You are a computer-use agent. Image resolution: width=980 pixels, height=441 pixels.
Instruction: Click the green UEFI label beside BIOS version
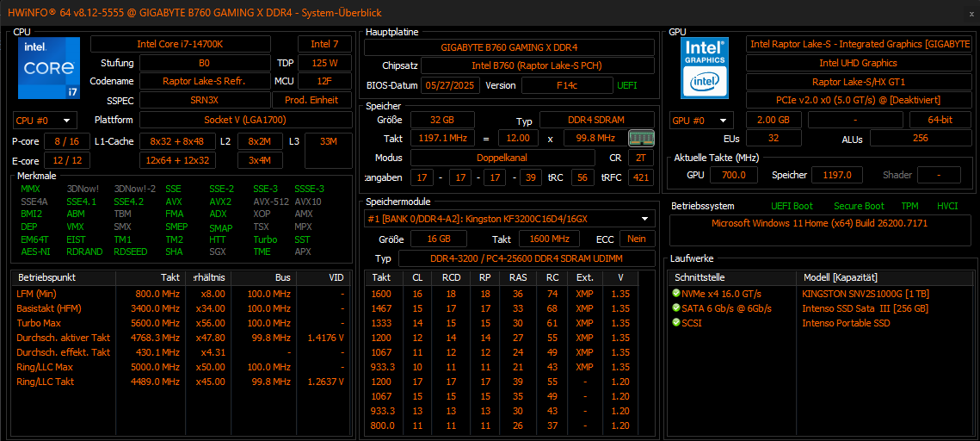627,85
